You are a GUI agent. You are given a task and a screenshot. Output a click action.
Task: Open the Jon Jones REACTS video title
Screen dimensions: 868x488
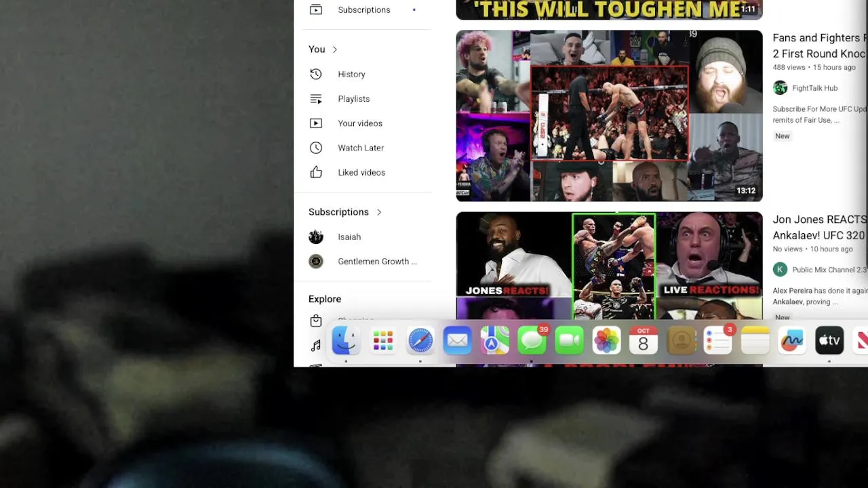pos(820,228)
